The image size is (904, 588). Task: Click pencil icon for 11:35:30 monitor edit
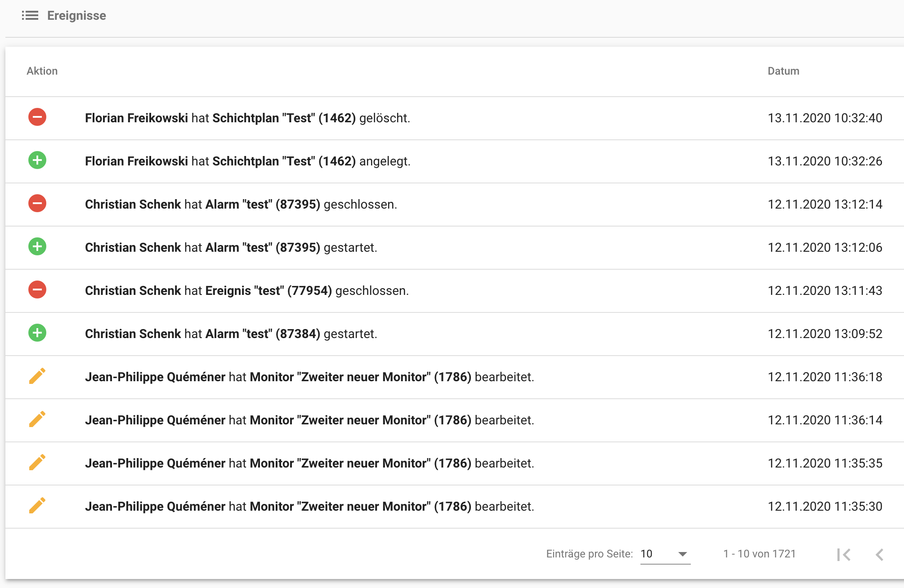click(37, 506)
